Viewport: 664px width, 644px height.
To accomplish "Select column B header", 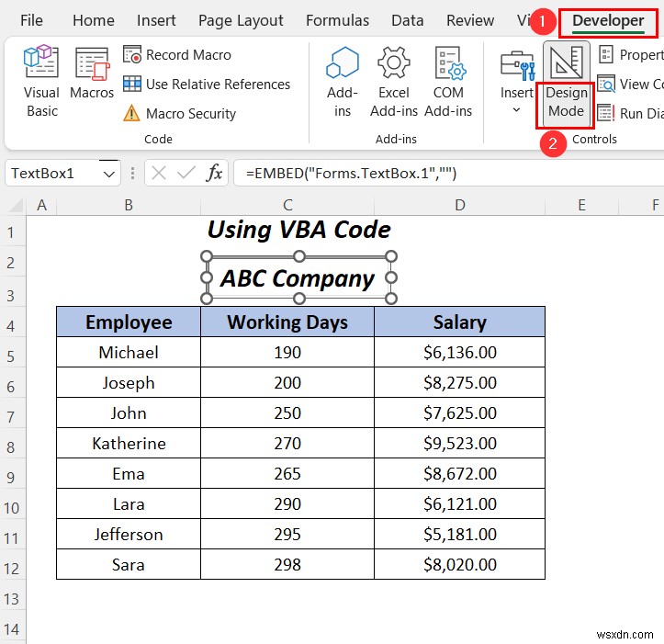I will [129, 206].
